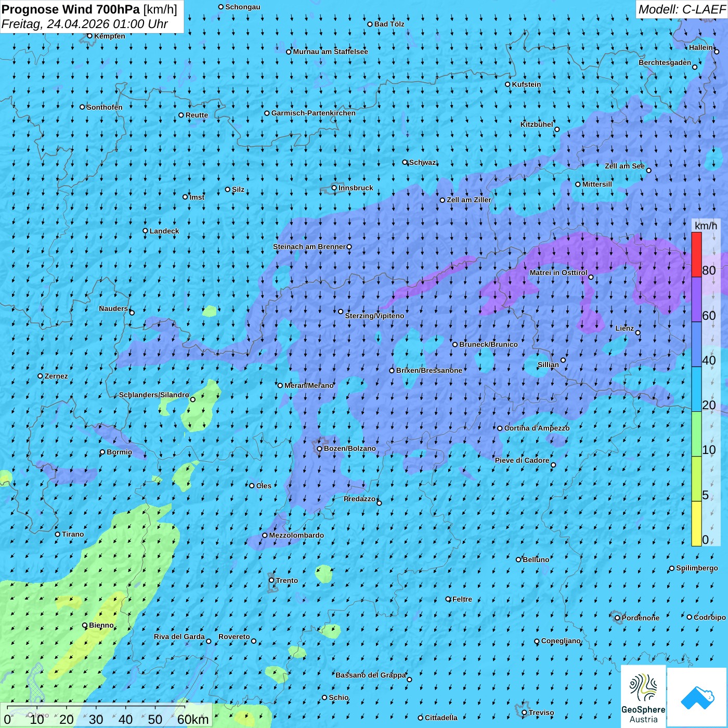Click the Kempten city marker

tap(90, 36)
